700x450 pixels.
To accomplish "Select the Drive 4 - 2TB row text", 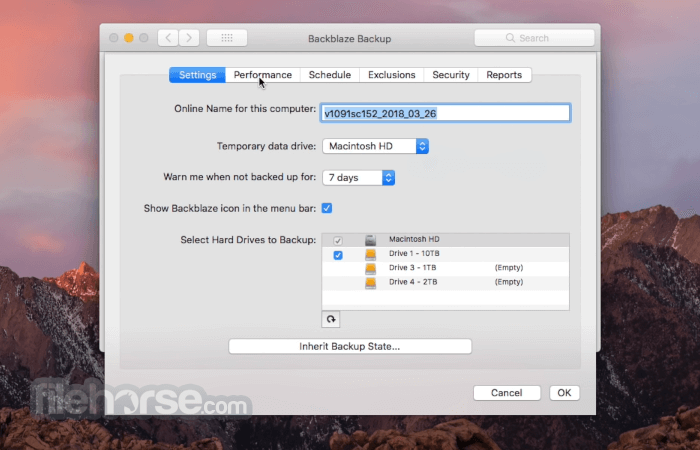I will pyautogui.click(x=413, y=282).
